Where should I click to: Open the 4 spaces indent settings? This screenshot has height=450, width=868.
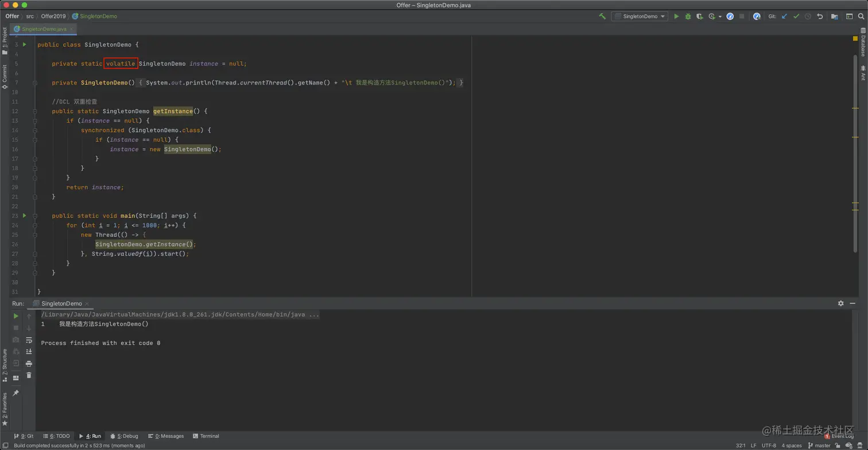click(x=792, y=445)
